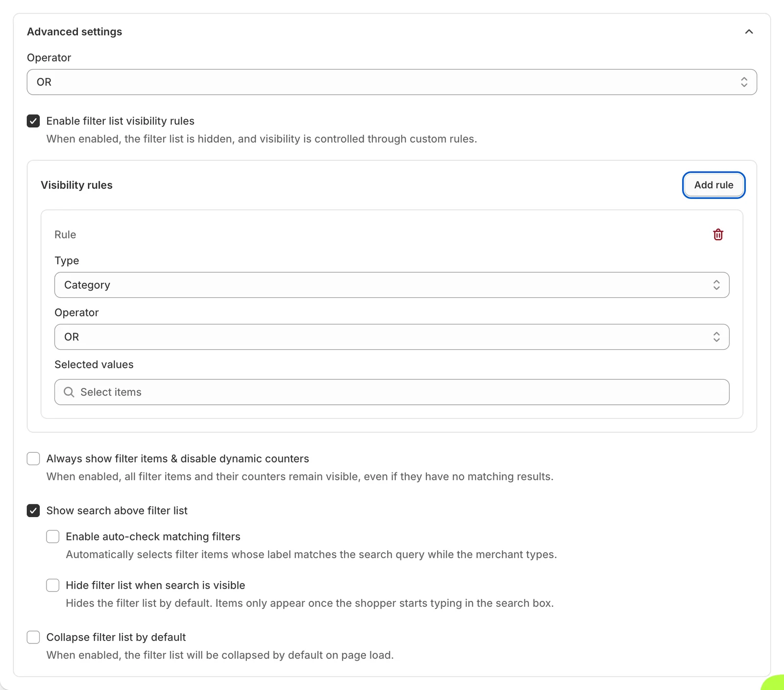
Task: Open the rule Type dropdown showing Category
Action: pyautogui.click(x=392, y=285)
